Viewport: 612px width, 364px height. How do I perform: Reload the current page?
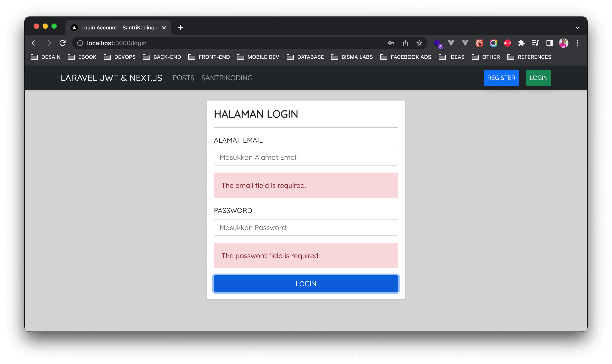tap(63, 43)
